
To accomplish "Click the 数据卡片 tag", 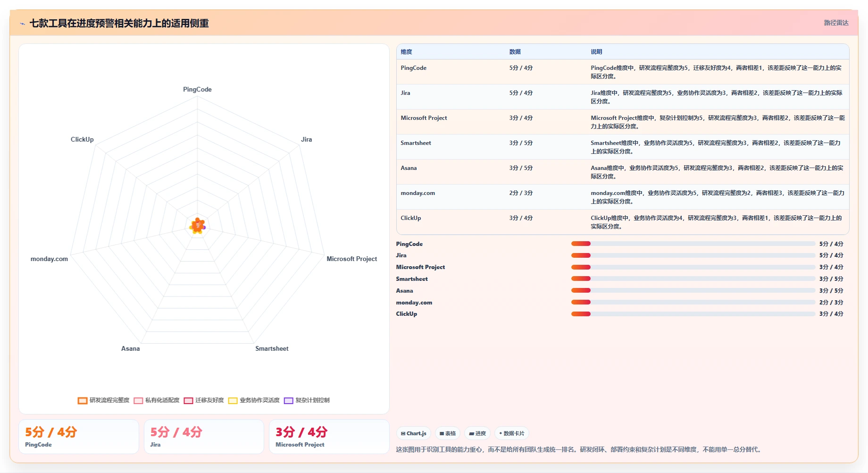I will click(512, 433).
